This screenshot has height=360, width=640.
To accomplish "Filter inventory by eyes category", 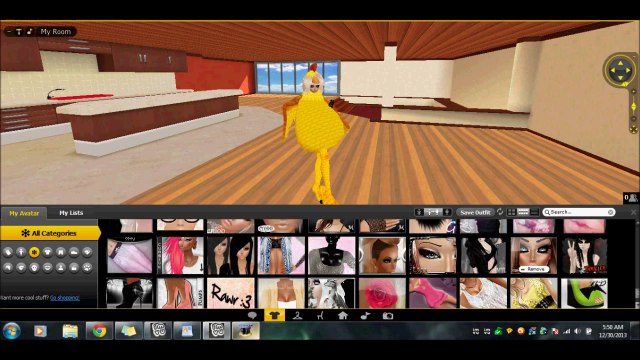I will click(x=21, y=268).
